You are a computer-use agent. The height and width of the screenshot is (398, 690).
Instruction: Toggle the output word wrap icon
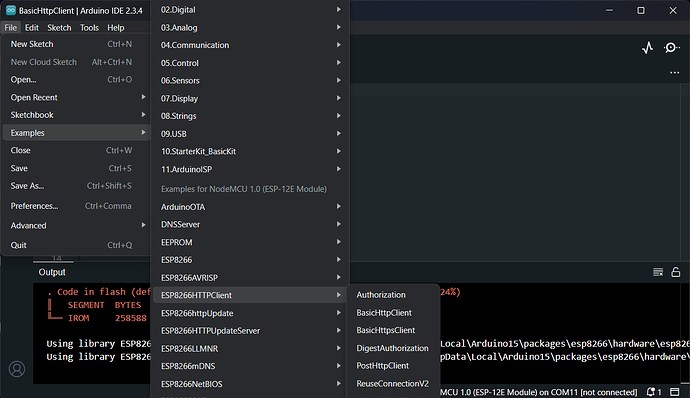click(x=658, y=272)
